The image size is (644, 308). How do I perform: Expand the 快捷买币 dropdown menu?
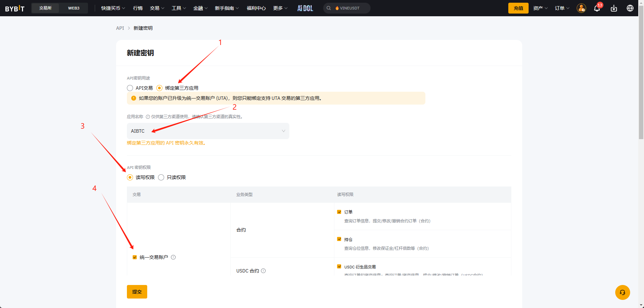[113, 8]
